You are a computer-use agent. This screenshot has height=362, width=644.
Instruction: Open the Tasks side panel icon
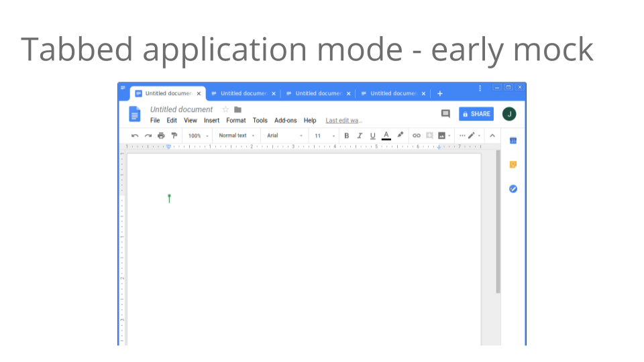click(513, 189)
